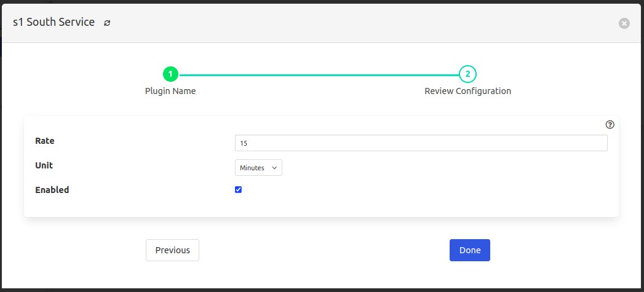Screen dimensions: 644x292
Task: Select the Review Configuration step label
Action: 467,91
